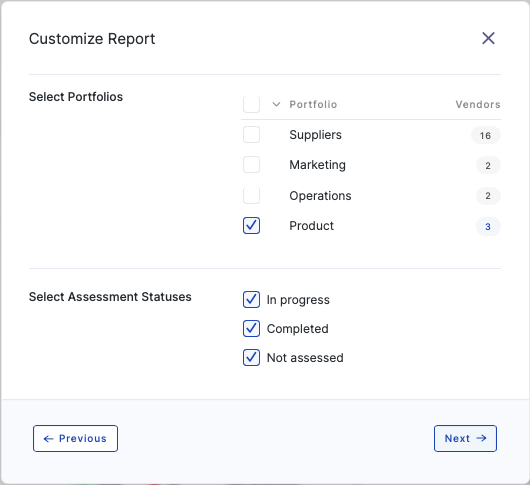Expand the chevron beside Portfolio header

click(x=276, y=104)
